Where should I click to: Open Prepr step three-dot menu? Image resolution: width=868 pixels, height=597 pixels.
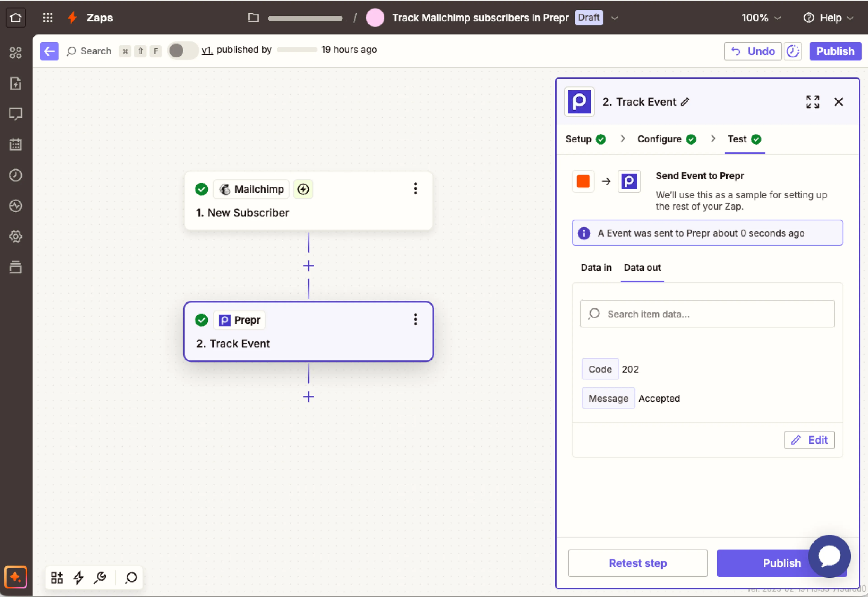(415, 320)
